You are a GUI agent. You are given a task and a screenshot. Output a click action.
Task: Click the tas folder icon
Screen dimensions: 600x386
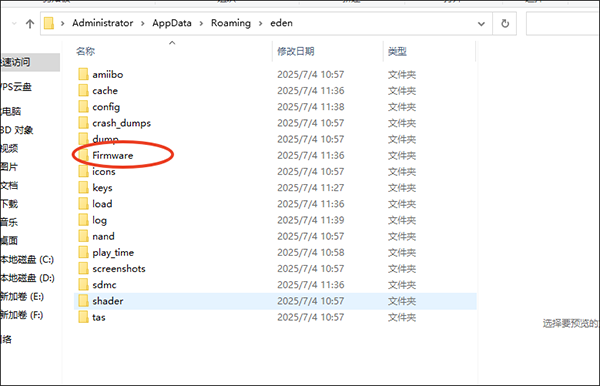[83, 317]
